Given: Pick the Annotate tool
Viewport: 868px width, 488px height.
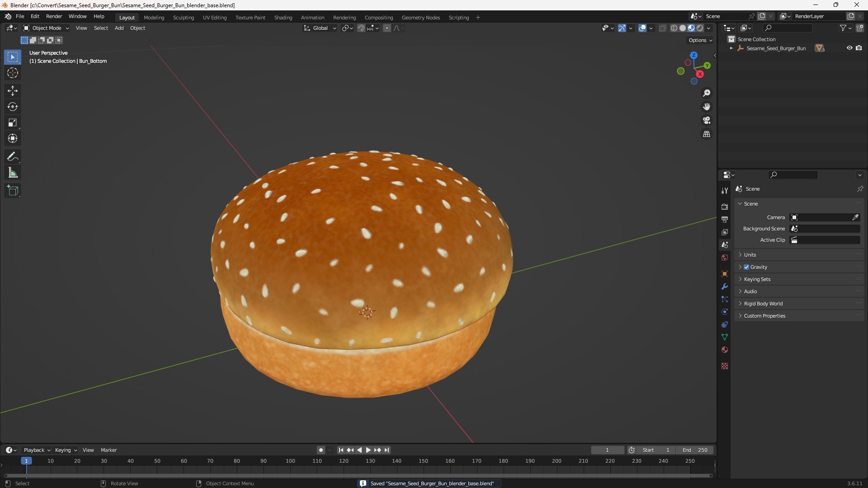Looking at the screenshot, I should point(13,157).
